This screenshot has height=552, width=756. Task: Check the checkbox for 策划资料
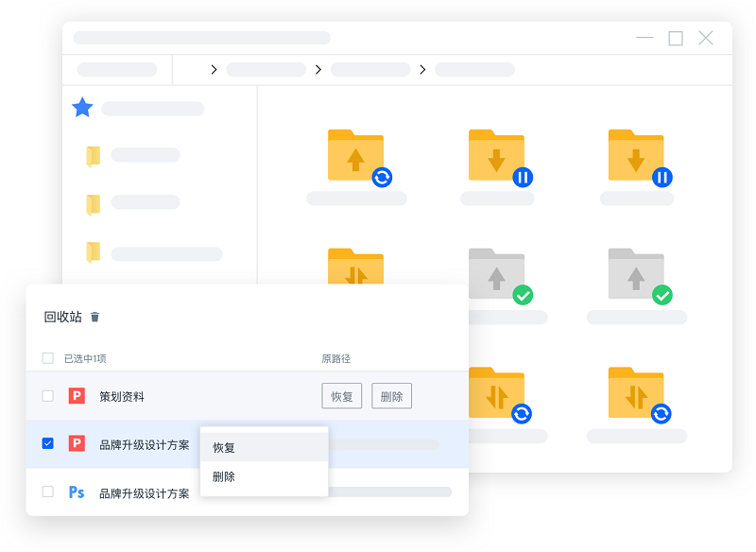[46, 396]
